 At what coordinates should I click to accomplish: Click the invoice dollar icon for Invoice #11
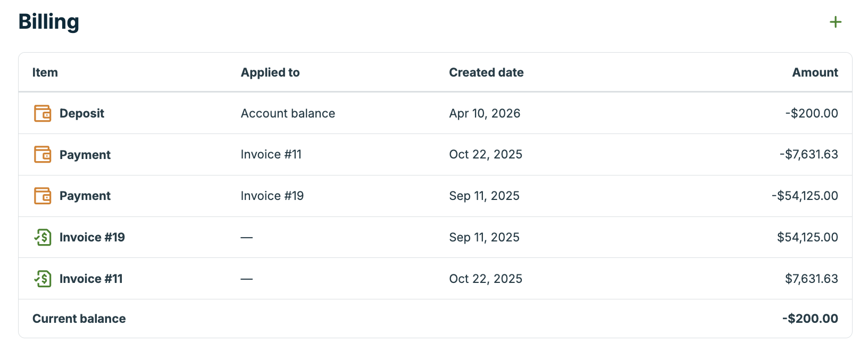tap(43, 279)
